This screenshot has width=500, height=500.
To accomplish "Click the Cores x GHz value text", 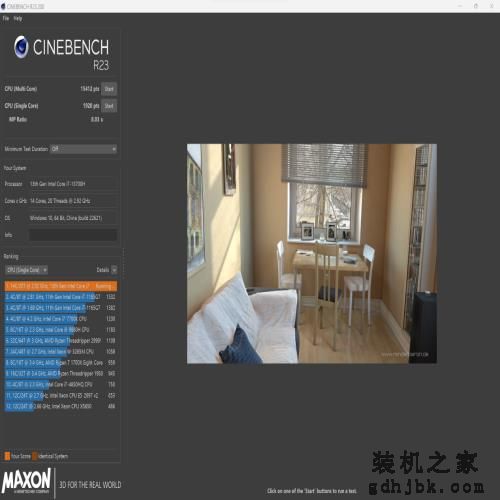I will click(x=60, y=201).
